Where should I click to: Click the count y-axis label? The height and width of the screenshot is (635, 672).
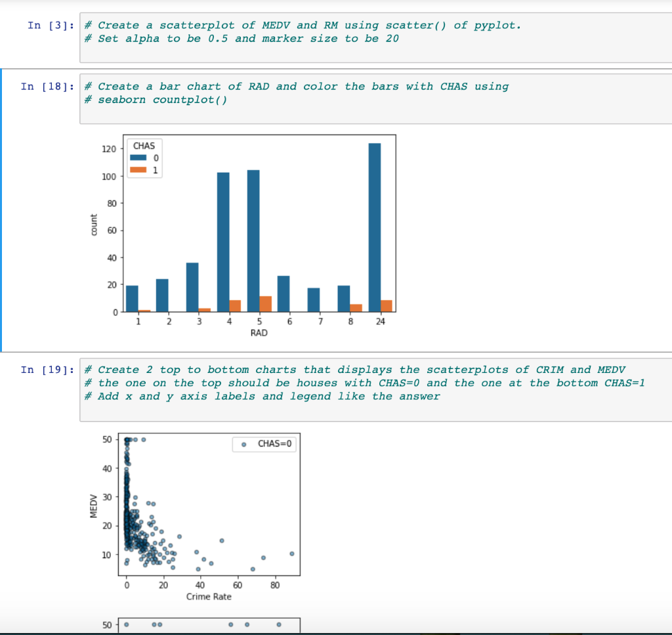pos(93,223)
